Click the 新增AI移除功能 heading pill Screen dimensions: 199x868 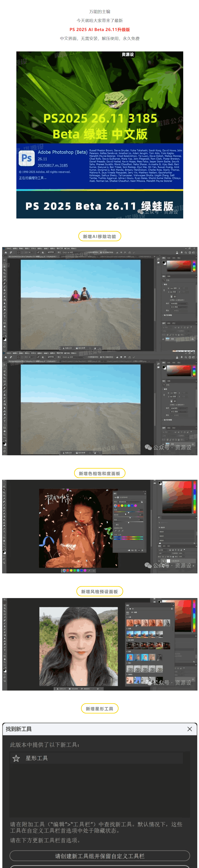tap(100, 237)
